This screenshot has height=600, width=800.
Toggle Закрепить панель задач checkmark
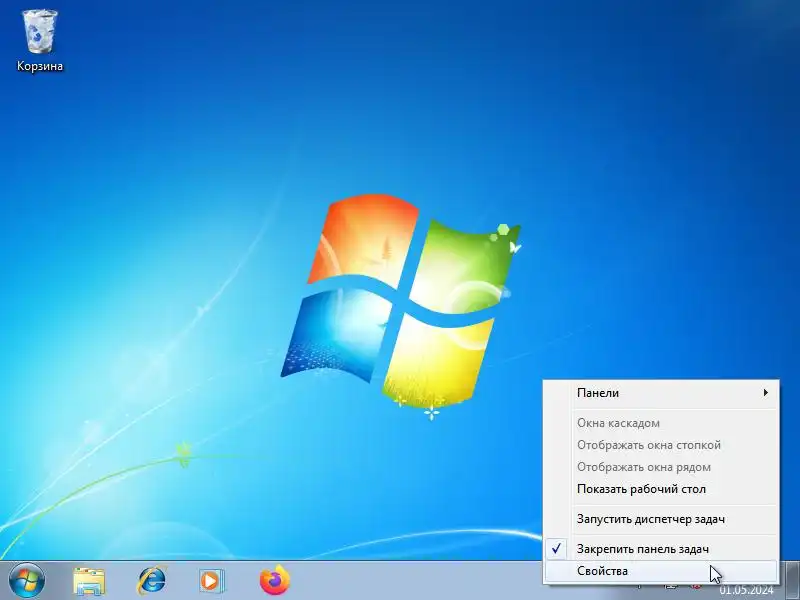pos(662,549)
